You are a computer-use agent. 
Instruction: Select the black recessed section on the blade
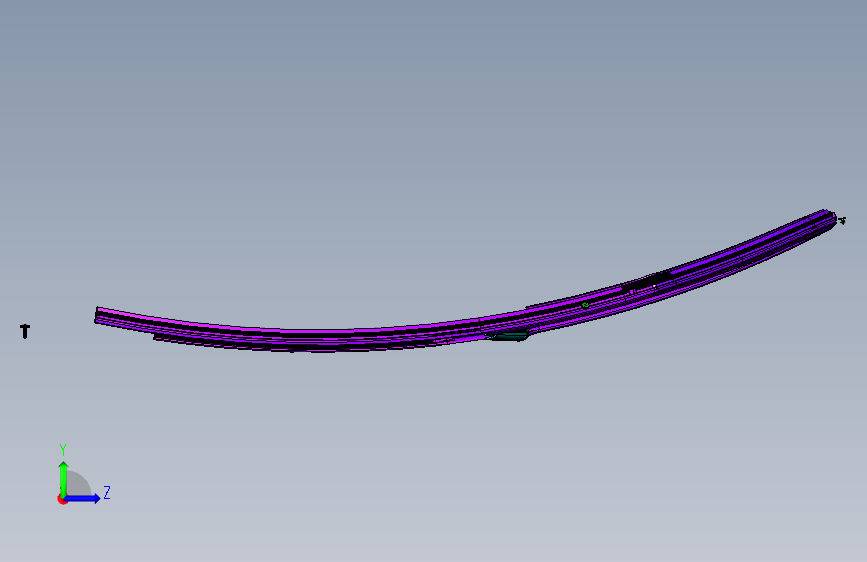click(646, 282)
